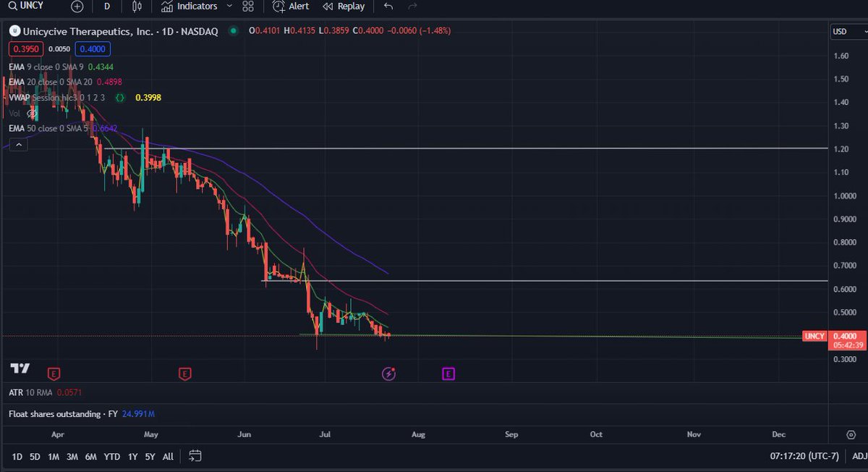
Task: Unhide the Vol indicator via eye icon
Action: [33, 113]
